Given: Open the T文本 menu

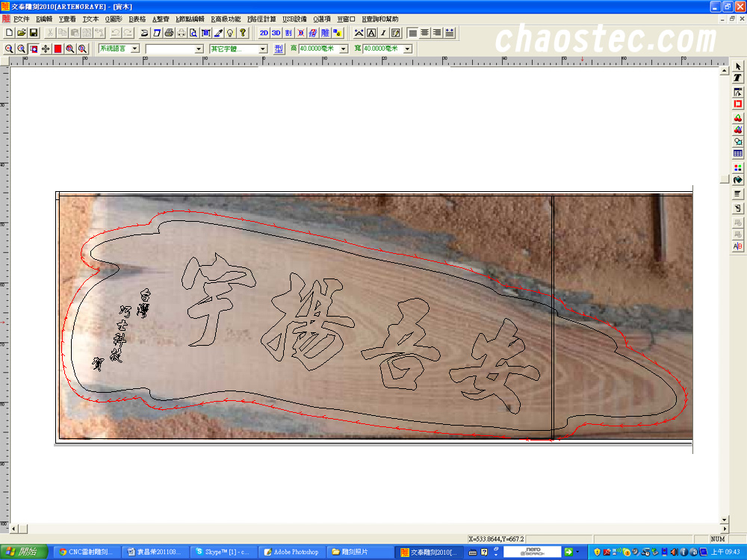Looking at the screenshot, I should tap(90, 19).
